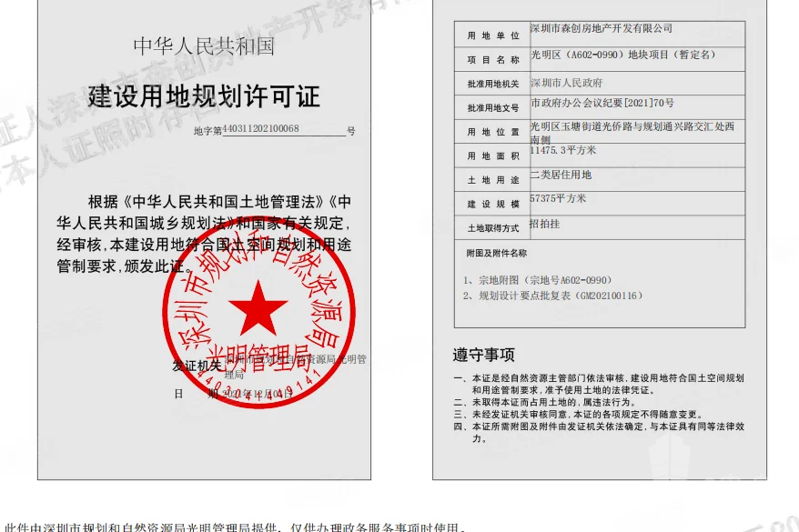The height and width of the screenshot is (532, 799).
Task: Click the 建设规模 row label
Action: point(493,204)
